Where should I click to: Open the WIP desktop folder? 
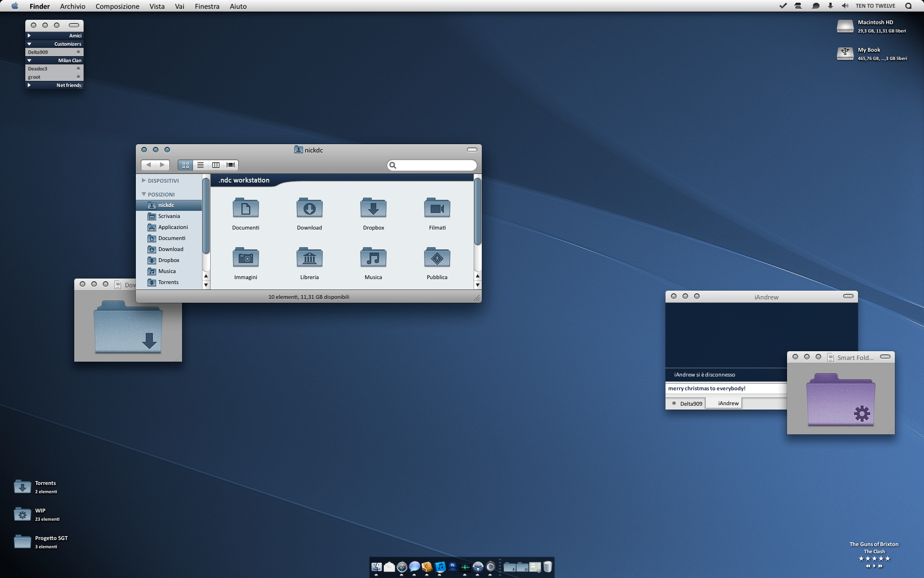(22, 514)
